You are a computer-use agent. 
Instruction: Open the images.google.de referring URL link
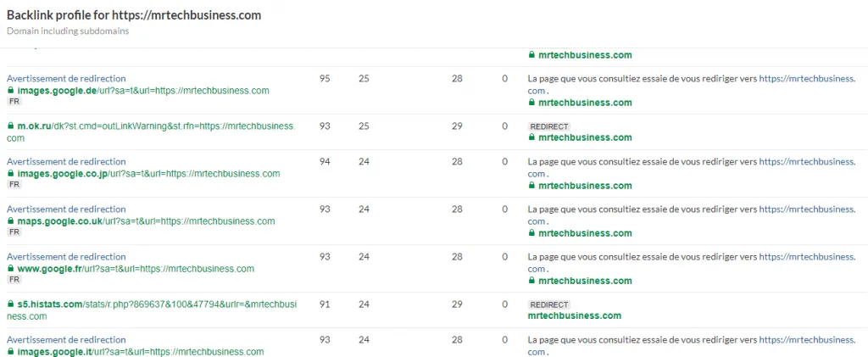(143, 90)
